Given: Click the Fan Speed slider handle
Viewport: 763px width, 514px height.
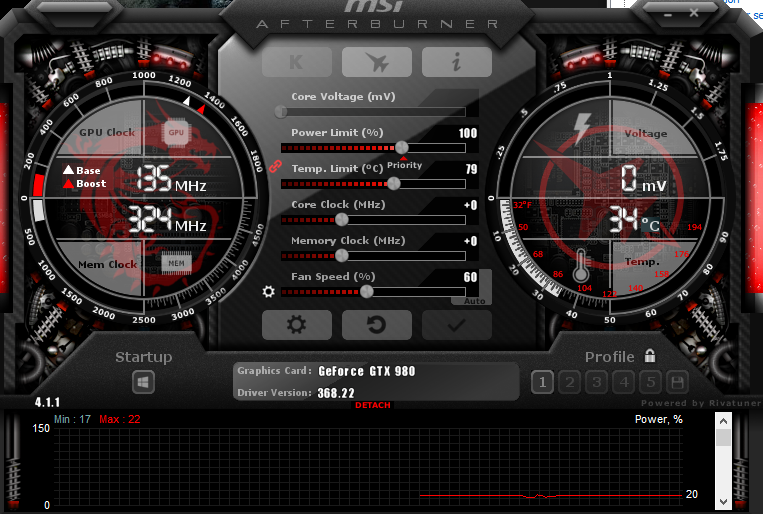Looking at the screenshot, I should pyautogui.click(x=366, y=292).
